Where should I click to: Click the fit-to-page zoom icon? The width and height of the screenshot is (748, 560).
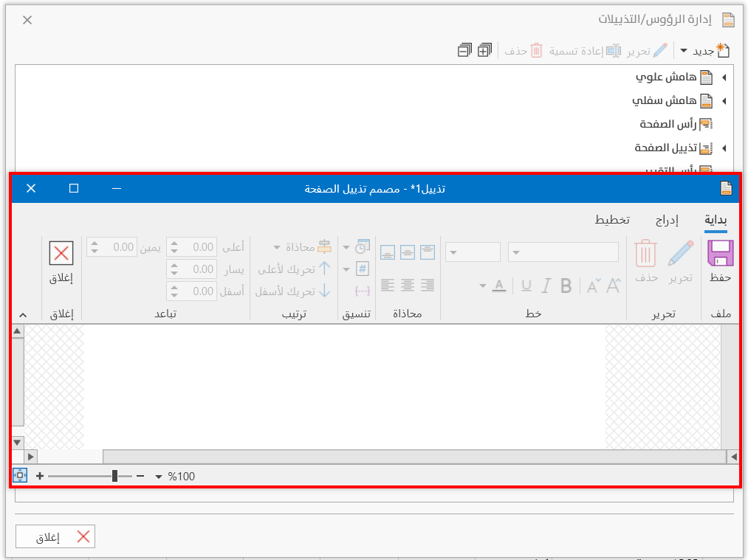(20, 476)
